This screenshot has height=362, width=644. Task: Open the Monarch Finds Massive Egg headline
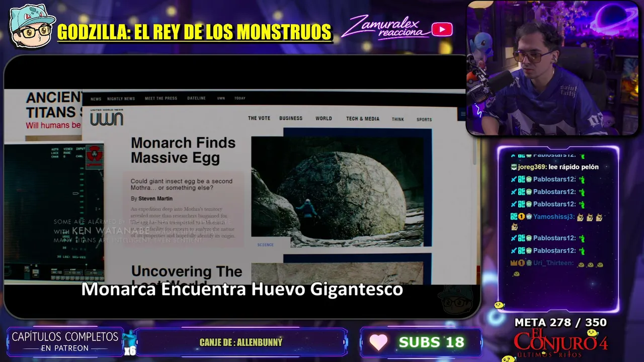[x=183, y=150]
